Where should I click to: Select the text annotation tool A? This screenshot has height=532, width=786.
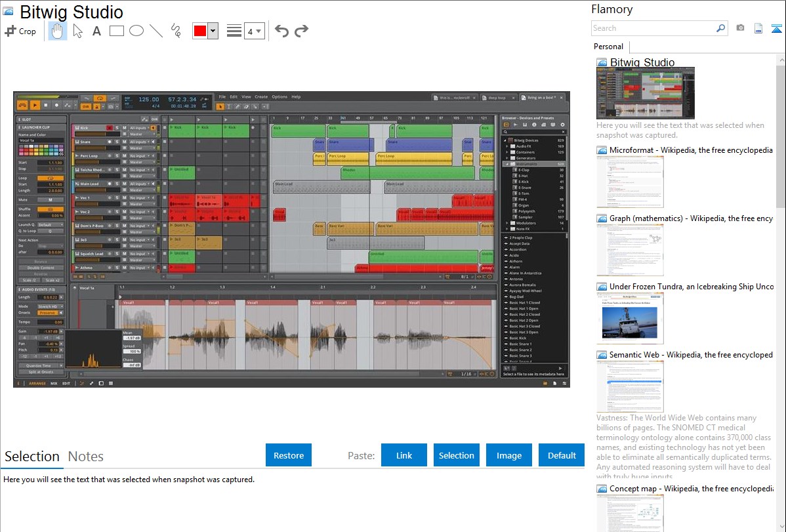(96, 31)
